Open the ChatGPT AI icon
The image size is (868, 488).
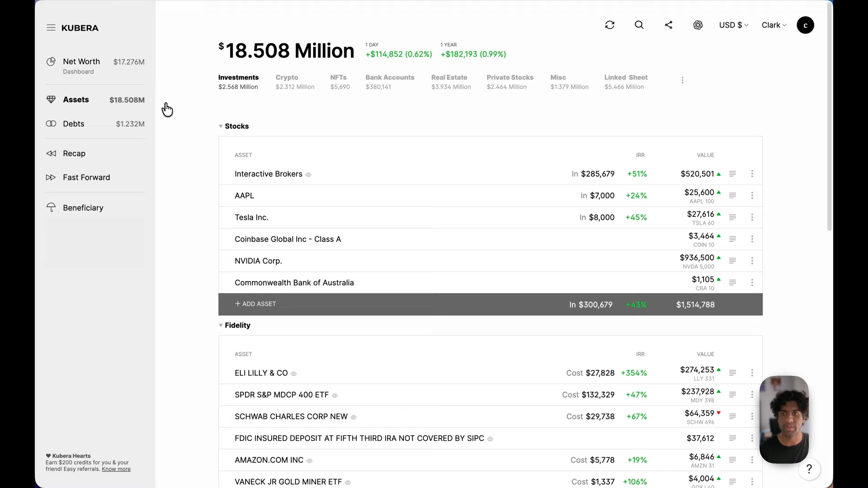(698, 25)
